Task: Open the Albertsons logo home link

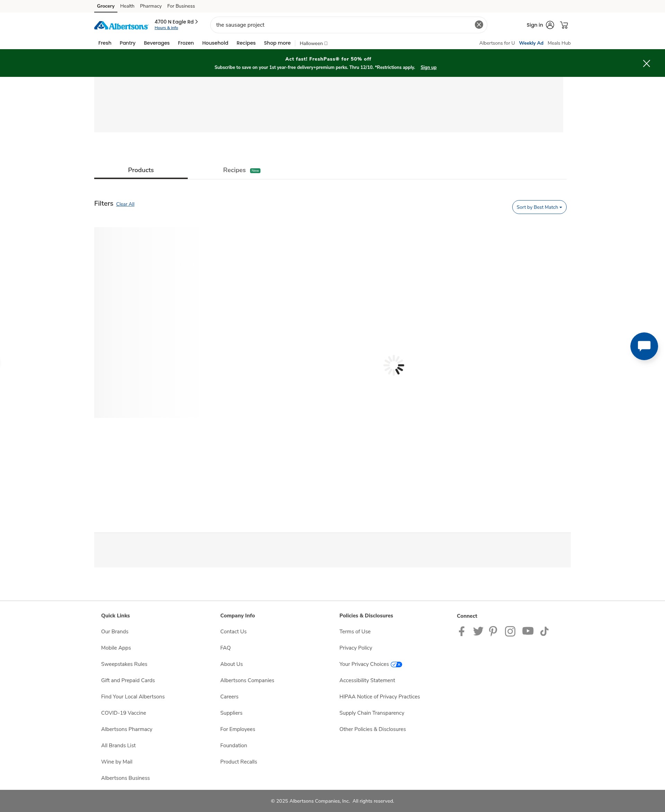Action: pyautogui.click(x=121, y=26)
